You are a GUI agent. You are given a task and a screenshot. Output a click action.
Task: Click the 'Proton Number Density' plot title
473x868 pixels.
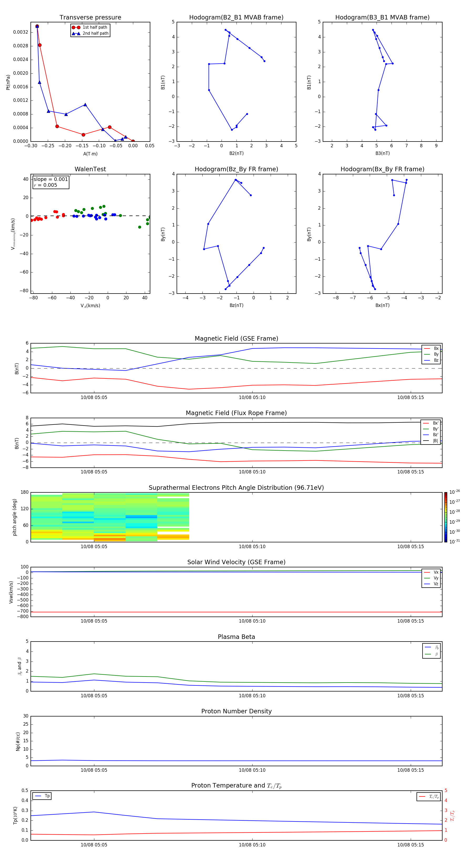(x=236, y=711)
